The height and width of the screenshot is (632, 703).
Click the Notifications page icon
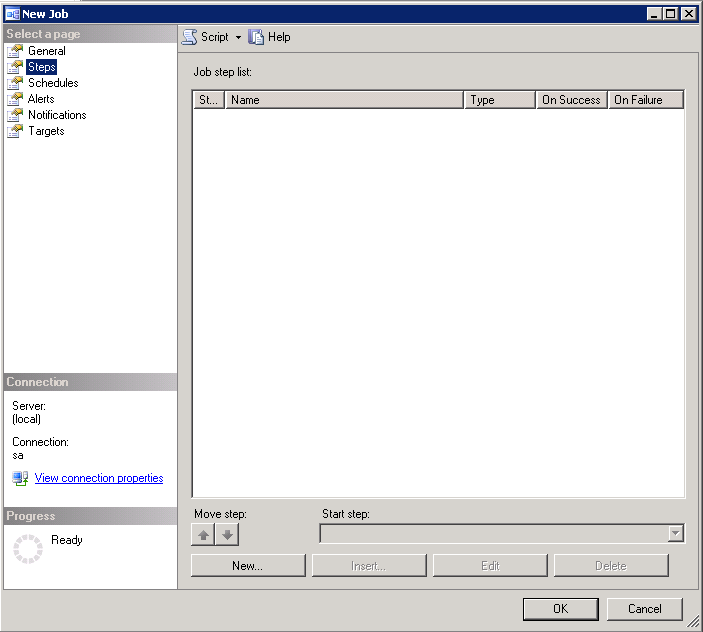(15, 115)
